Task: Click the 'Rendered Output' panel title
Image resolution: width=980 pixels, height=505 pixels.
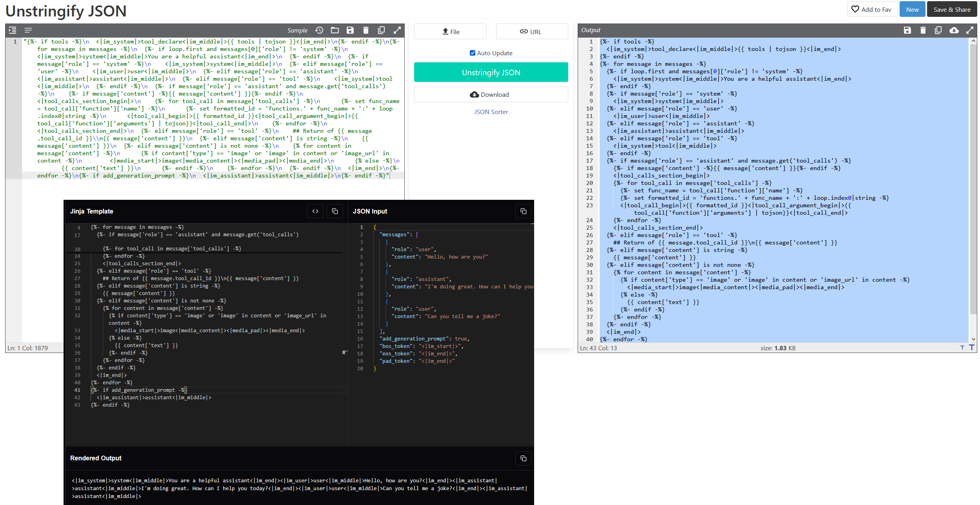Action: [96, 458]
